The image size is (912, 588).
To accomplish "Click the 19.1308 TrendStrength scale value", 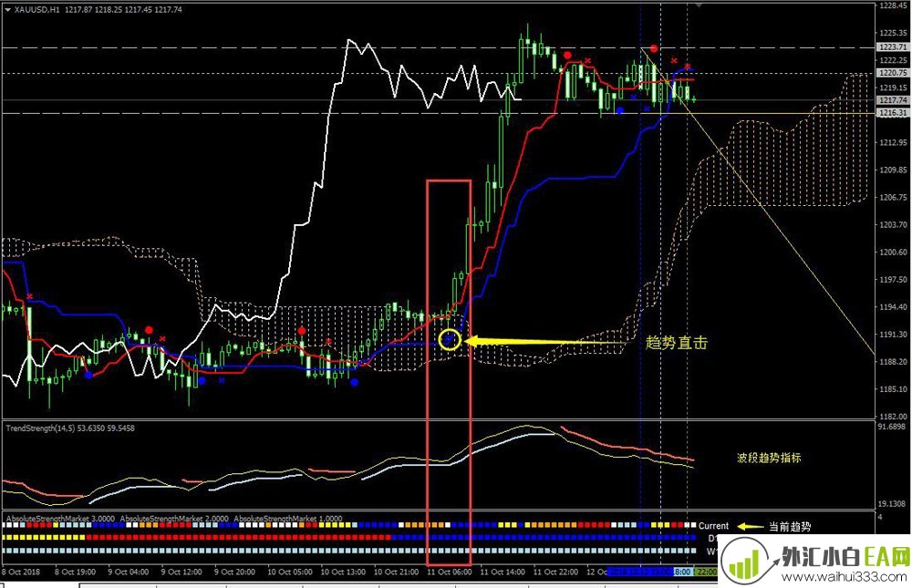I will click(x=892, y=503).
